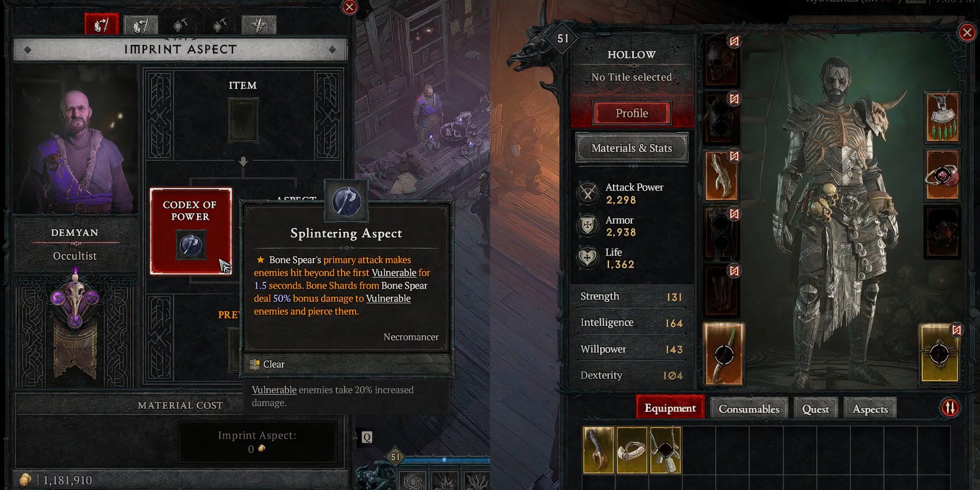Expand the Materials and Stats section

tap(631, 148)
